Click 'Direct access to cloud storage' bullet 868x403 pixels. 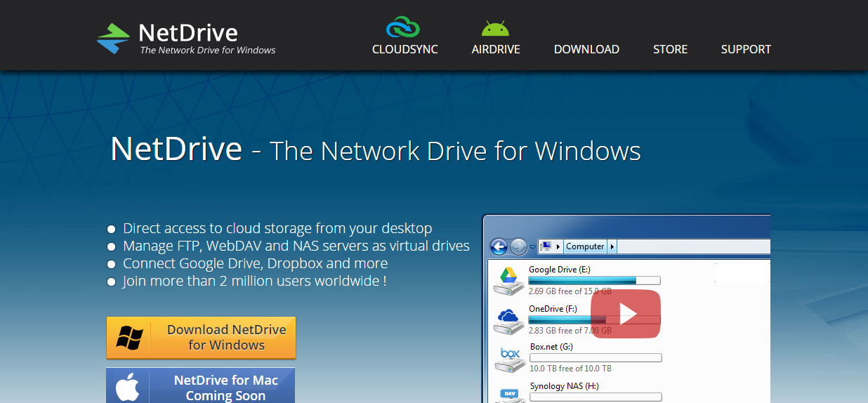[x=277, y=228]
